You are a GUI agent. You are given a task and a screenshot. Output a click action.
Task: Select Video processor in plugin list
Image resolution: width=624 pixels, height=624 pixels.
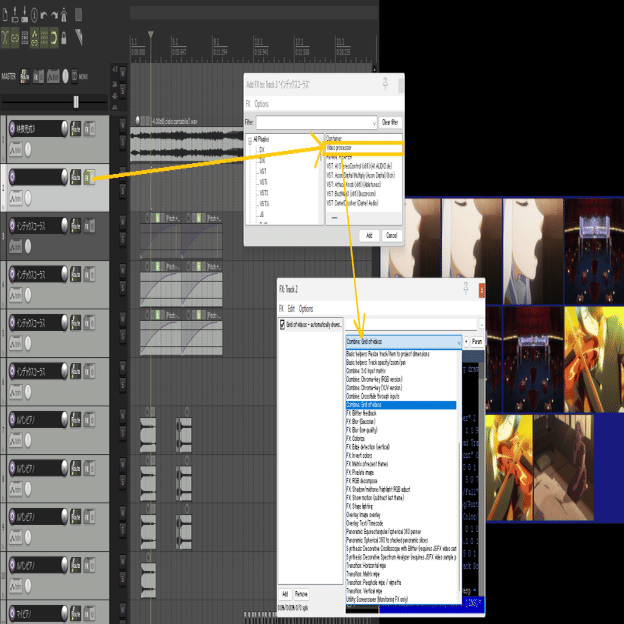point(364,148)
